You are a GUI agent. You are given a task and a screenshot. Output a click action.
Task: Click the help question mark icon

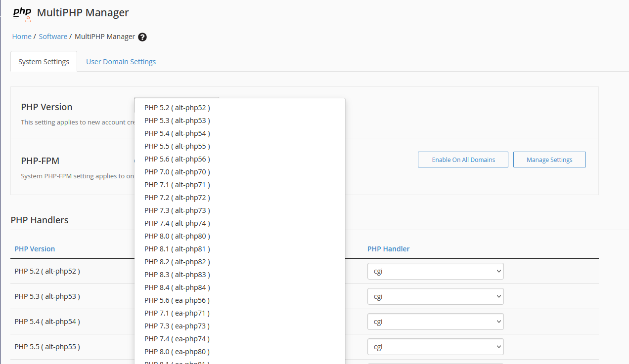(142, 37)
